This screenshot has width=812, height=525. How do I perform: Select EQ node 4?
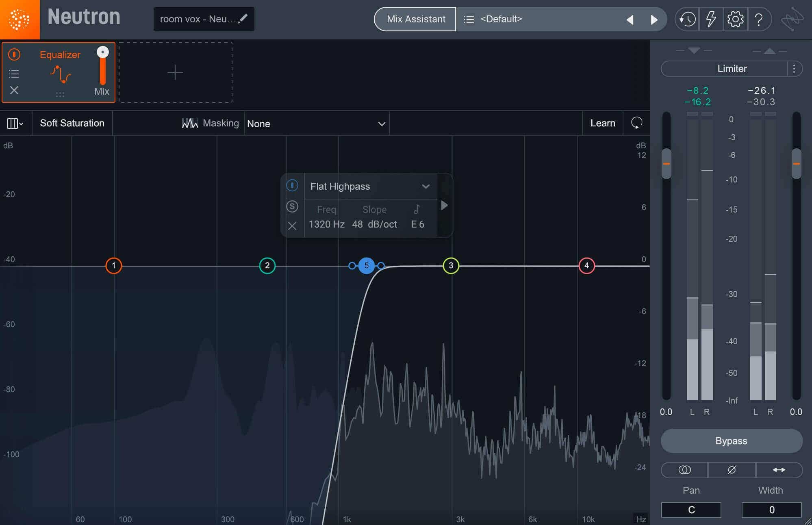coord(587,266)
